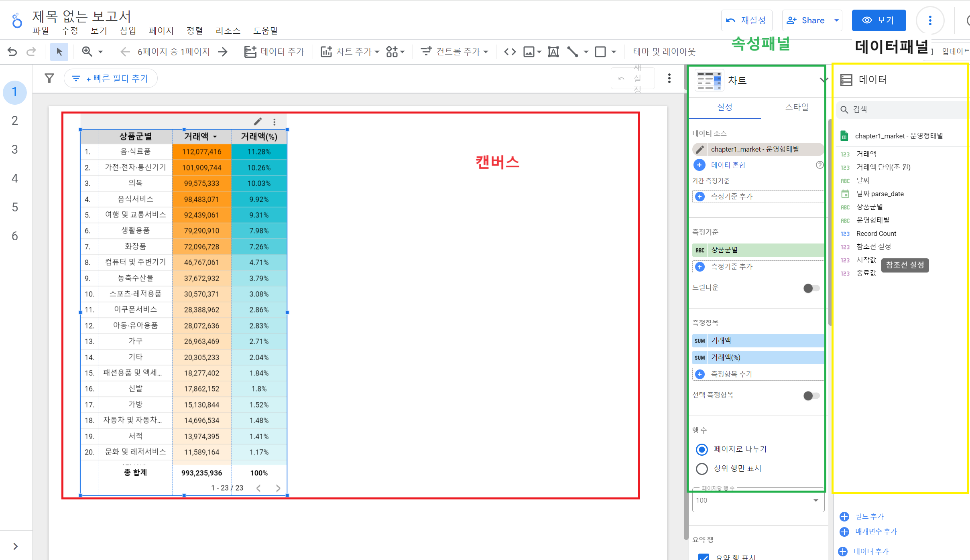Open three-dot menu beside 보기 button
Viewport: 970px width, 560px height.
930,20
